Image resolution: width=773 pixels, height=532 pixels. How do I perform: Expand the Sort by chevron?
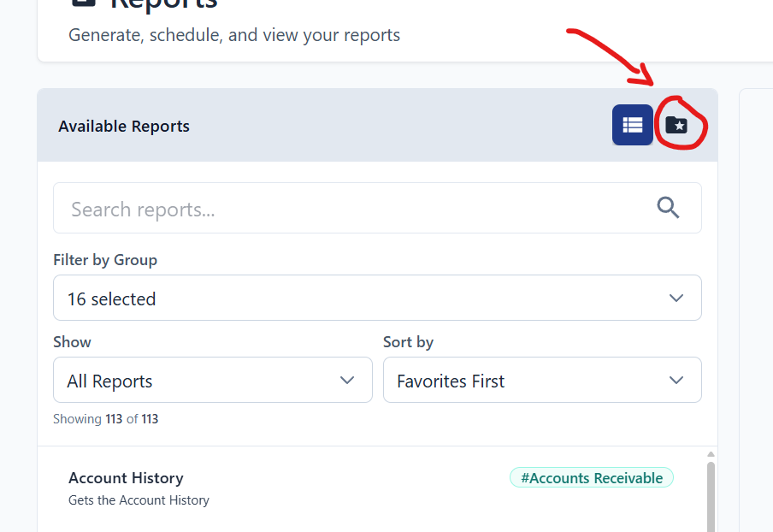click(676, 380)
